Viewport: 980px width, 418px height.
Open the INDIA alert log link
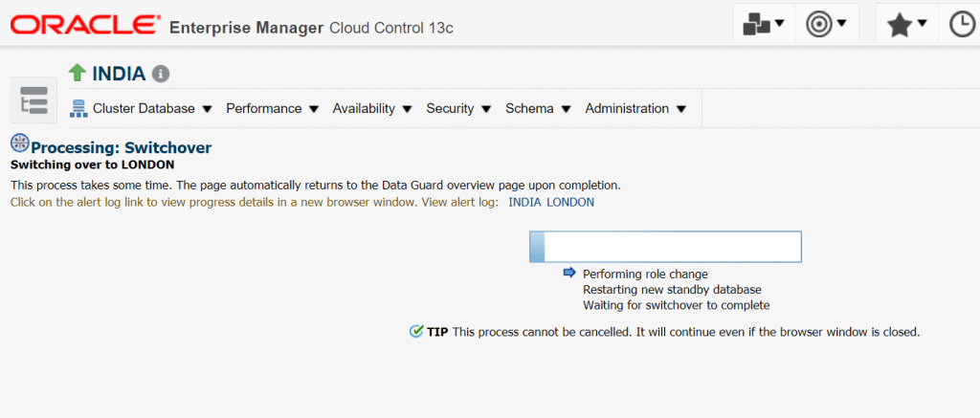coord(524,202)
